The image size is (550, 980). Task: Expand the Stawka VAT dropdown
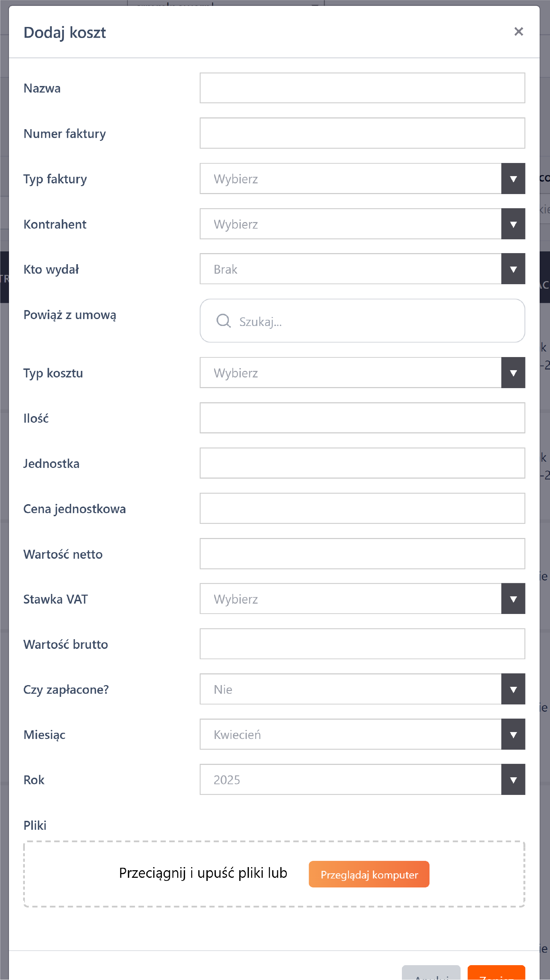(362, 599)
